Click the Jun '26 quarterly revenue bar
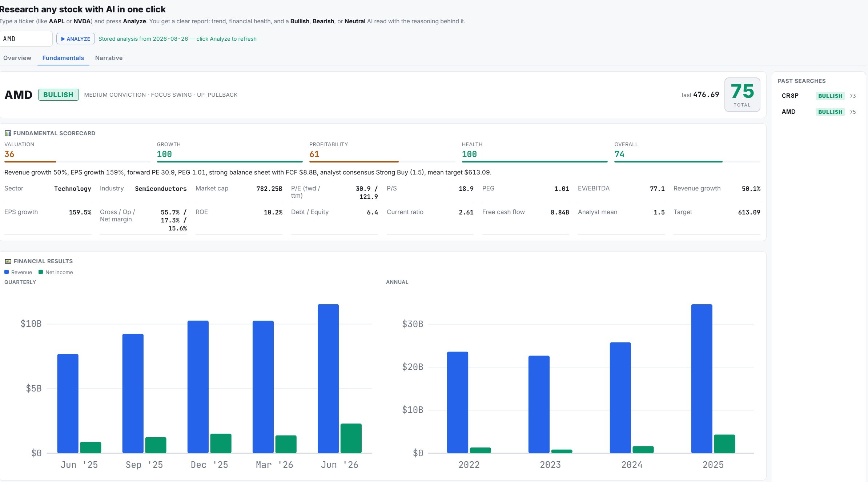868x482 pixels. click(328, 379)
